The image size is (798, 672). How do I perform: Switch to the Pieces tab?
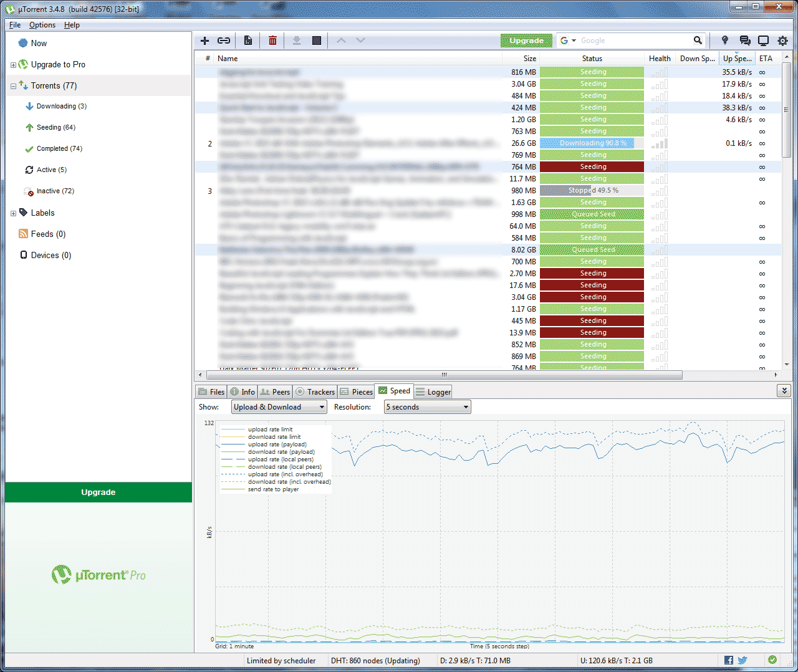click(x=356, y=391)
